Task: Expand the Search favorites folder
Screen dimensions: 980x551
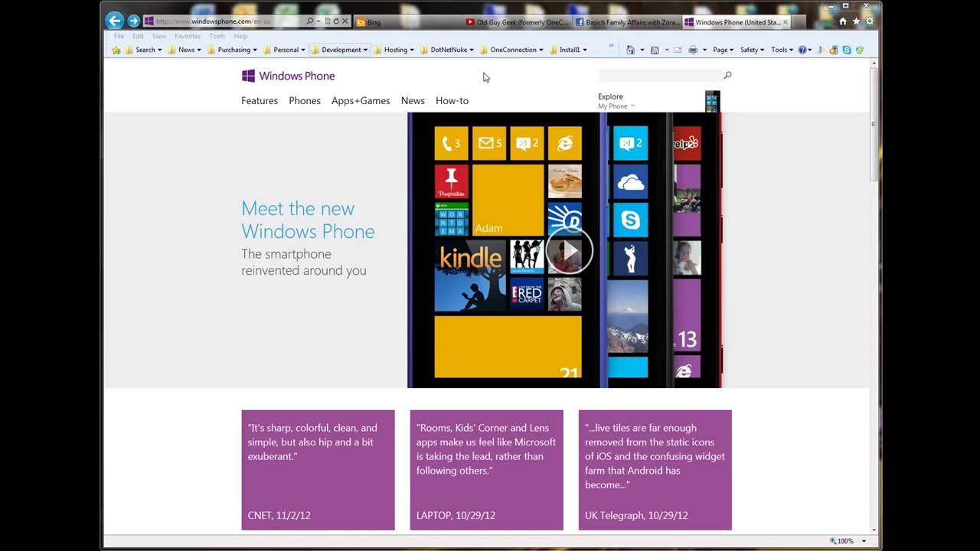Action: 143,50
